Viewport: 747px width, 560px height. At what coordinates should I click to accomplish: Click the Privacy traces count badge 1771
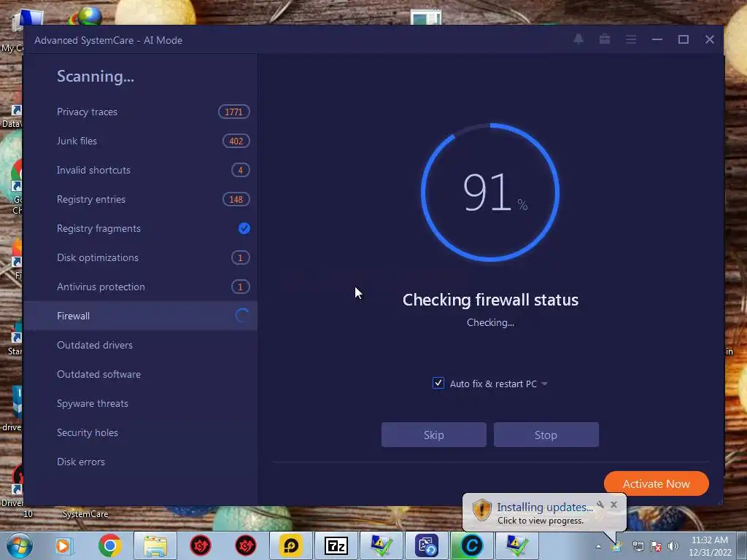point(234,112)
